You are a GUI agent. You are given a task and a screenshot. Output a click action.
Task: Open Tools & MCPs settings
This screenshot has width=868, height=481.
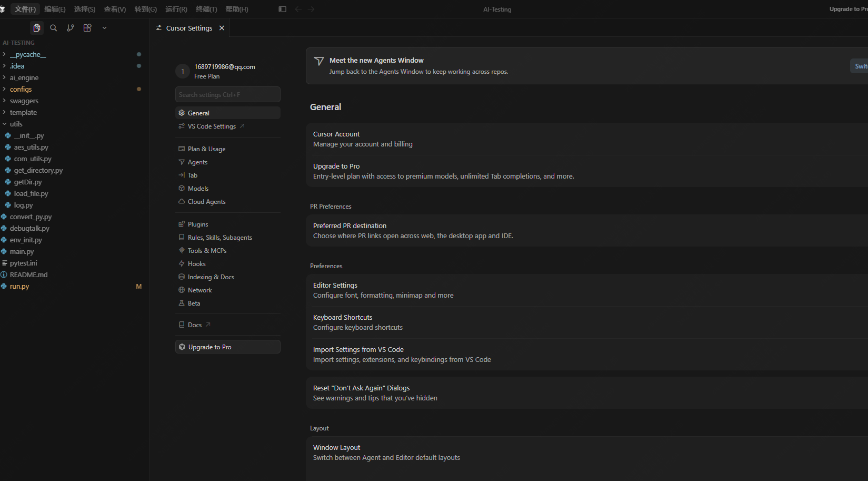coord(227,250)
